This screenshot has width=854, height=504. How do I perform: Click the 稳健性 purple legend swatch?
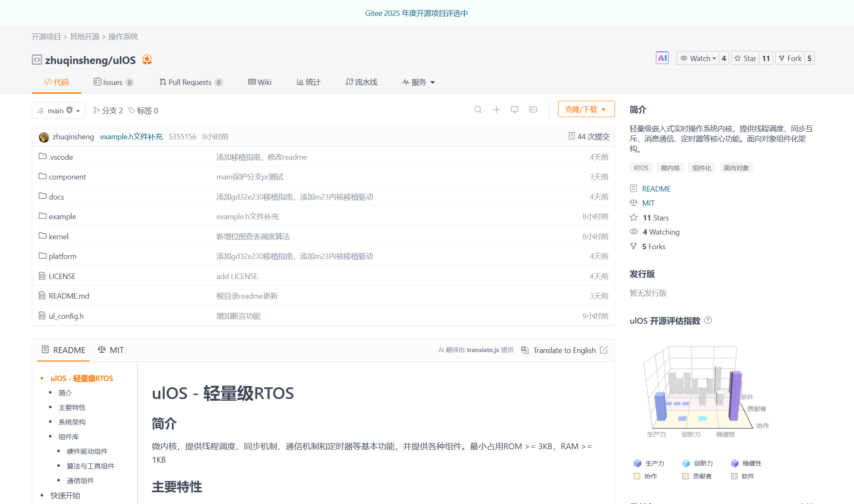click(x=734, y=463)
